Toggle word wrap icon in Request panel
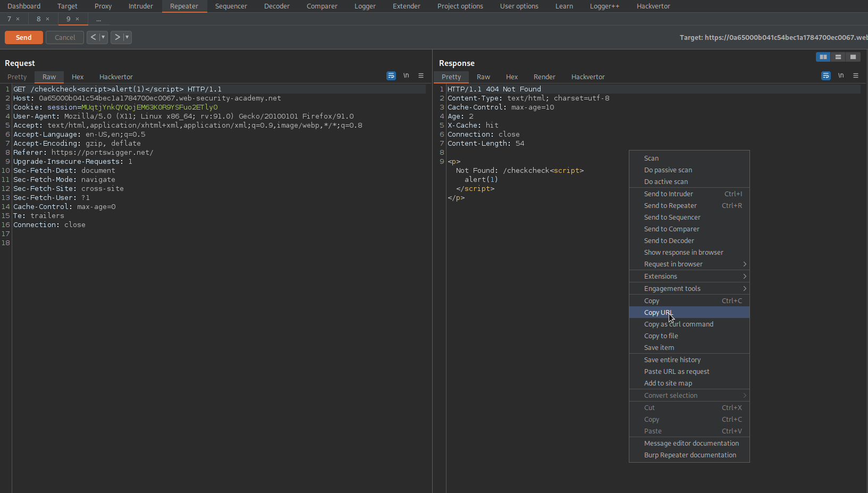 (x=391, y=76)
